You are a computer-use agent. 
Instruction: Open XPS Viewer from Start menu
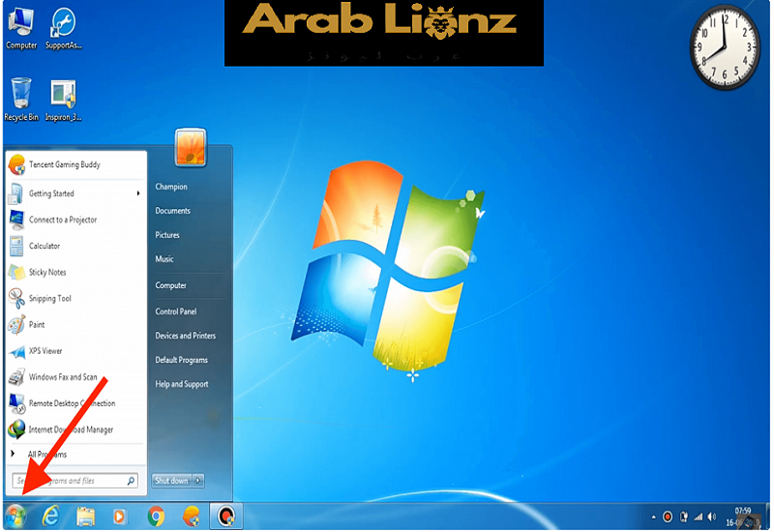click(x=76, y=351)
